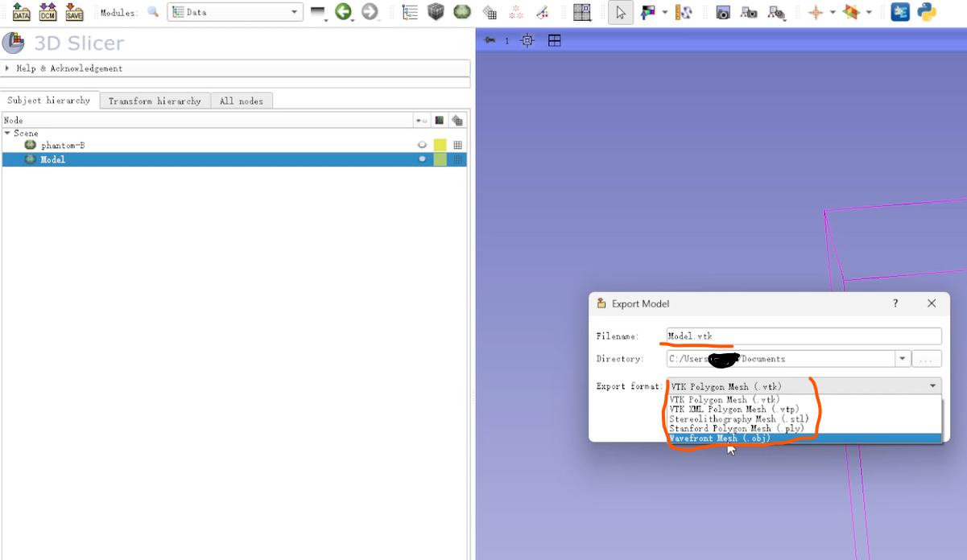Open the Models module icon
Screen dimensions: 967x560
(x=462, y=12)
